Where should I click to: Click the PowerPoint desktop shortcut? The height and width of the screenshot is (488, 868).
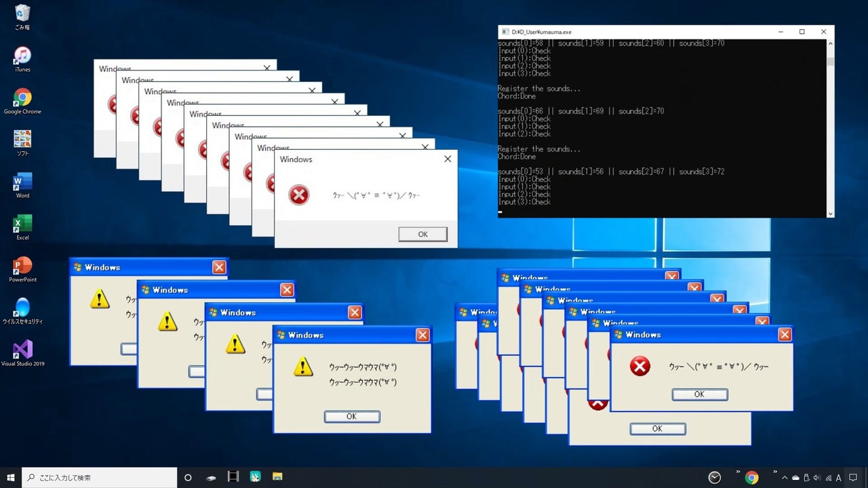22,266
